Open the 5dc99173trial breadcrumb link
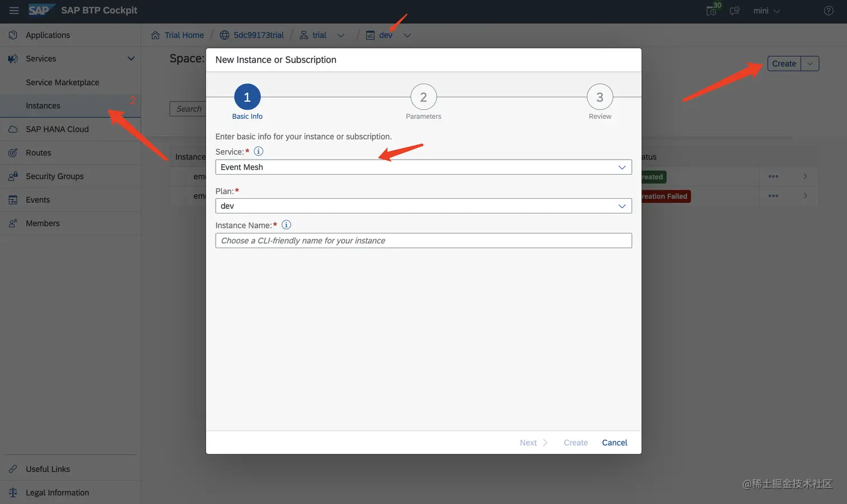The width and height of the screenshot is (847, 504). coord(258,35)
